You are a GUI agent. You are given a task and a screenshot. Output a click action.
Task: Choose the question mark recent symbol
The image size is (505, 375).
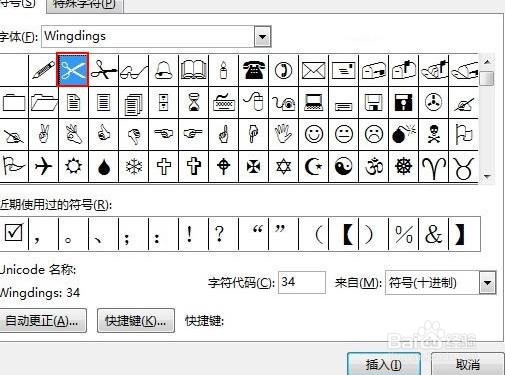223,233
